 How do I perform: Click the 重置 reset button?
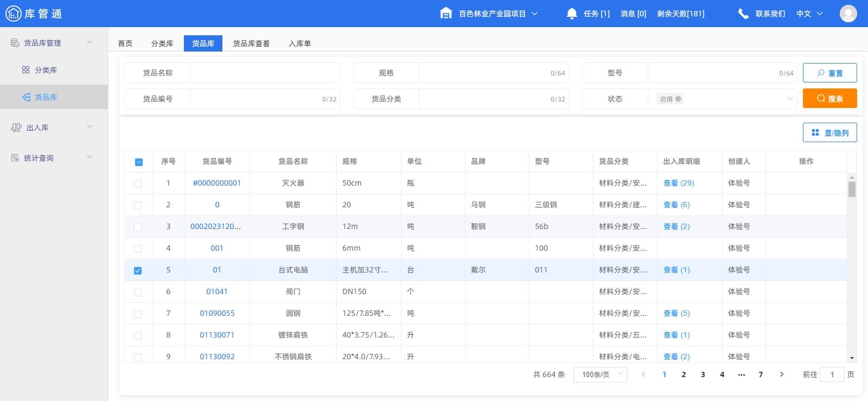tap(830, 73)
